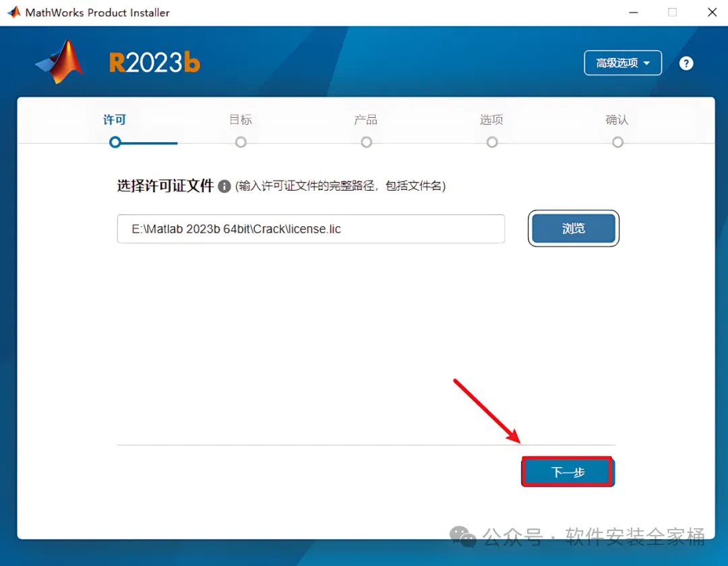Click the disabled maximize window button
The image size is (728, 566).
672,13
